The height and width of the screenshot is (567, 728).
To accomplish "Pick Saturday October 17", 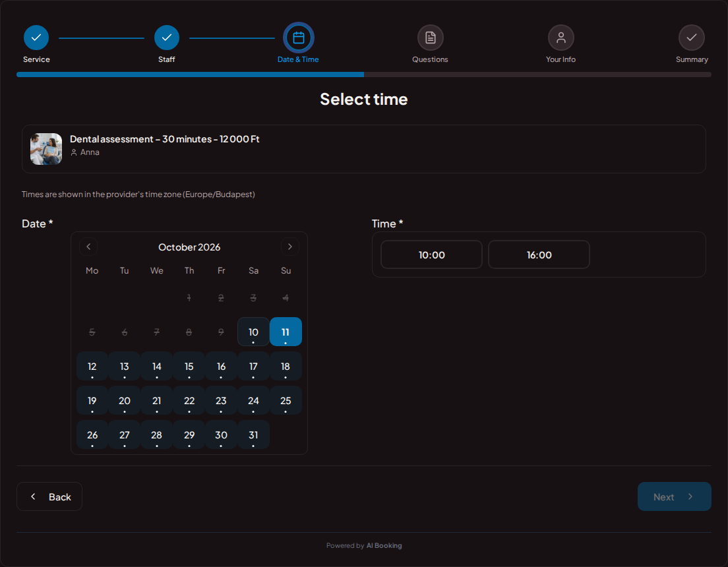I will coord(253,366).
